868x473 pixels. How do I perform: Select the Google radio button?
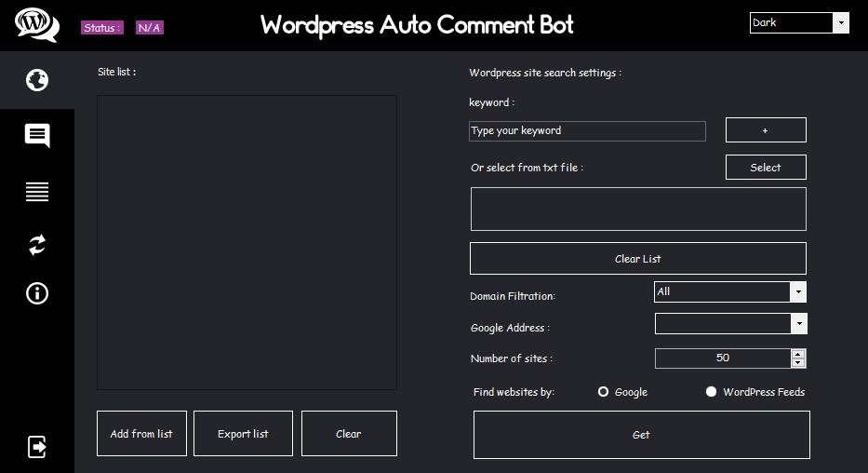pos(604,392)
